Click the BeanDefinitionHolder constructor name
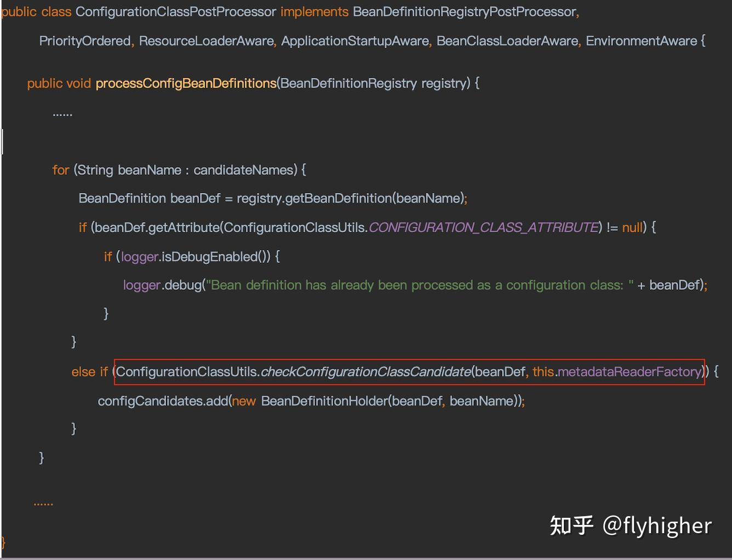732x560 pixels. click(x=324, y=401)
